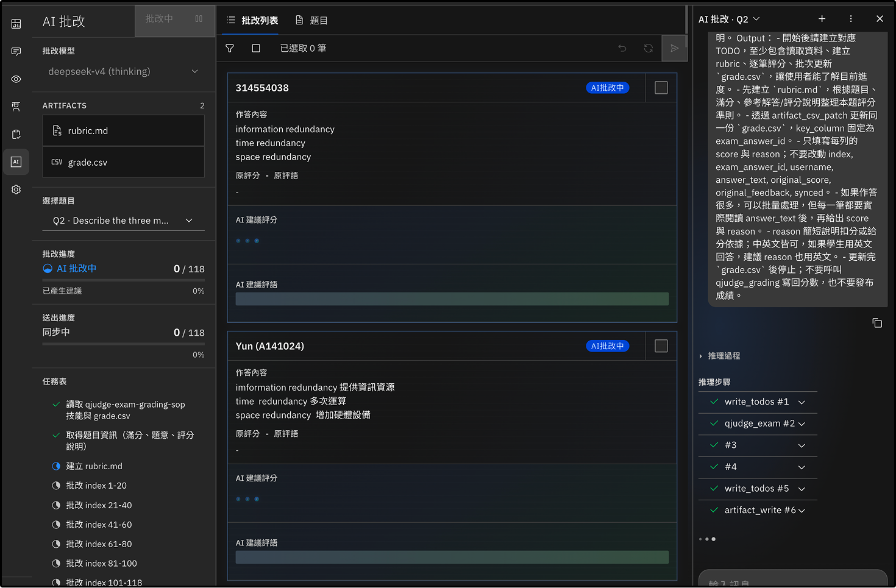Viewport: 896px width, 588px height.
Task: Expand the 推理過程 section
Action: [720, 356]
